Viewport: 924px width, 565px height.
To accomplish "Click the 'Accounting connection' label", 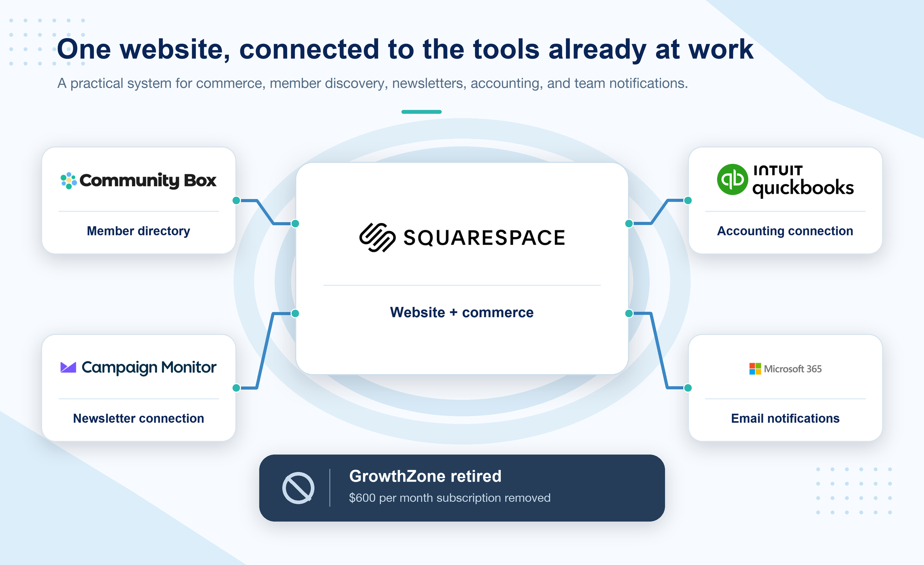I will (x=785, y=231).
